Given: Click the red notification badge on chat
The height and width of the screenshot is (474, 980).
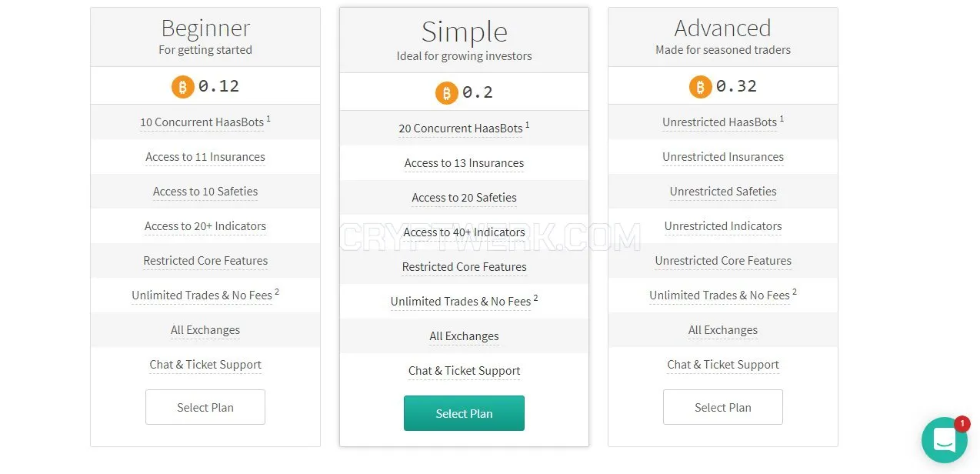Looking at the screenshot, I should (x=962, y=424).
